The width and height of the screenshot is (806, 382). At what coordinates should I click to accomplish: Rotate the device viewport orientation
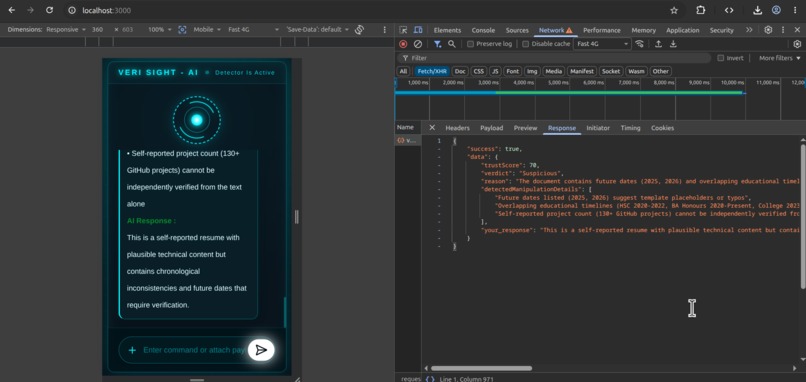tap(359, 30)
